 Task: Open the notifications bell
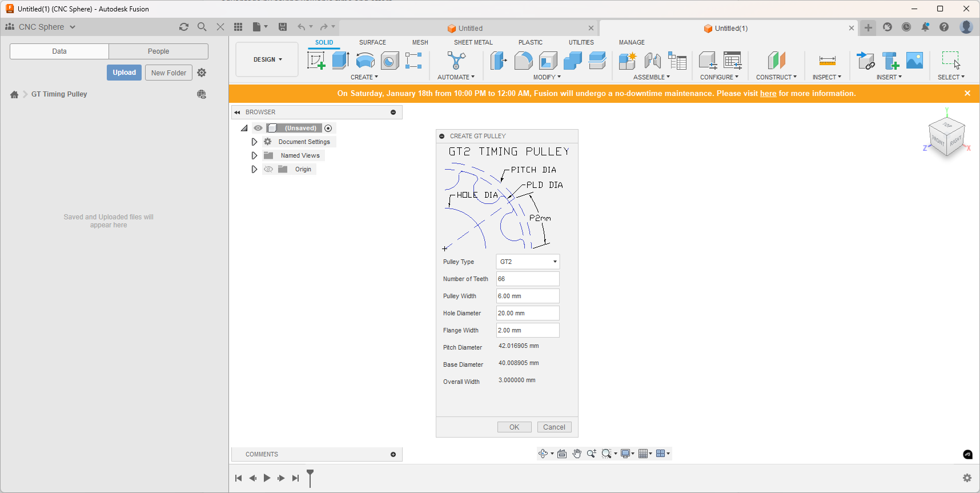(x=925, y=27)
